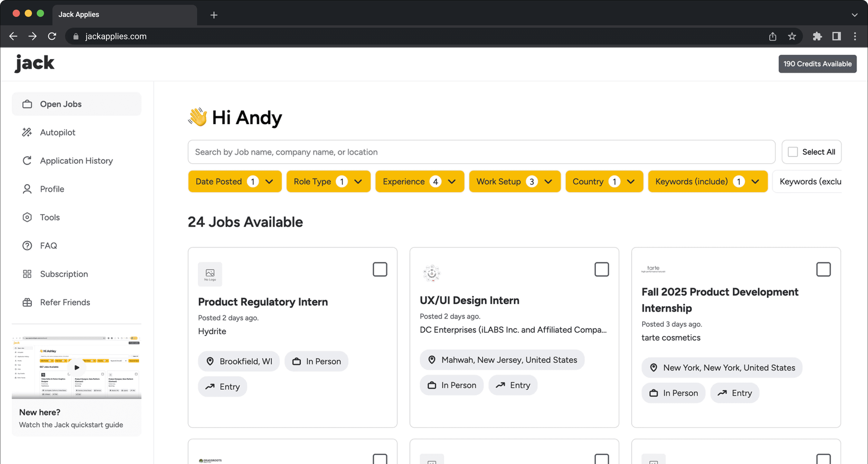Check the Select All checkbox

pyautogui.click(x=793, y=152)
